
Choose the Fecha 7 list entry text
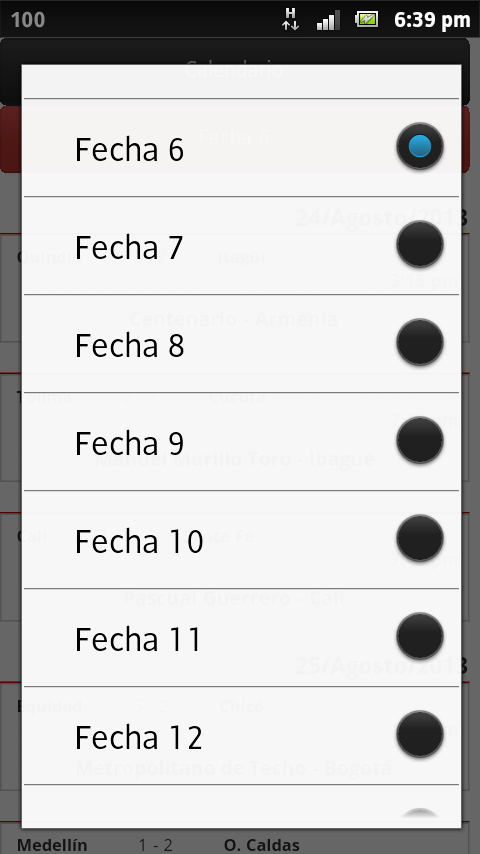coord(129,247)
